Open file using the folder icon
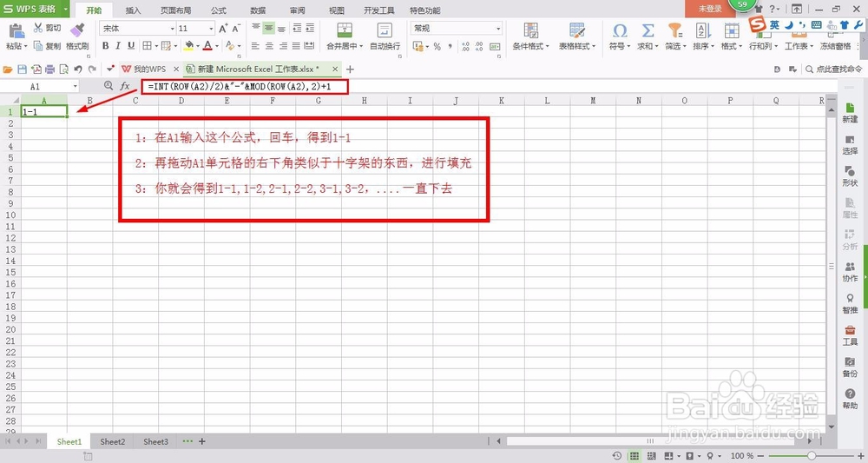Screen dimensions: 868x463 pos(7,69)
